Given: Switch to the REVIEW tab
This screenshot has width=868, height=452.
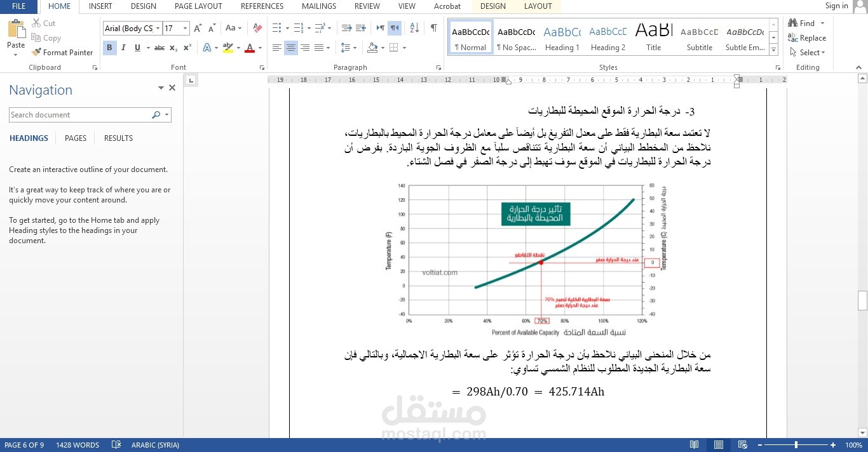Looking at the screenshot, I should pyautogui.click(x=367, y=6).
